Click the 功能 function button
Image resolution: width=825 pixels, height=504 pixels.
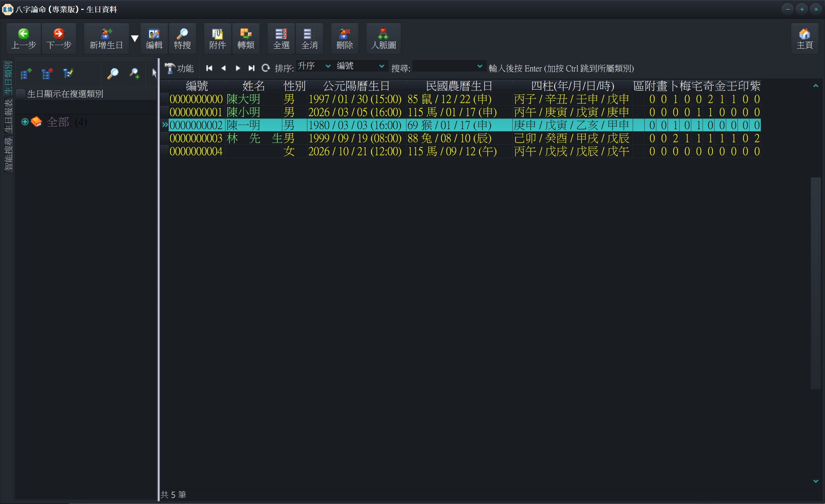tap(180, 68)
